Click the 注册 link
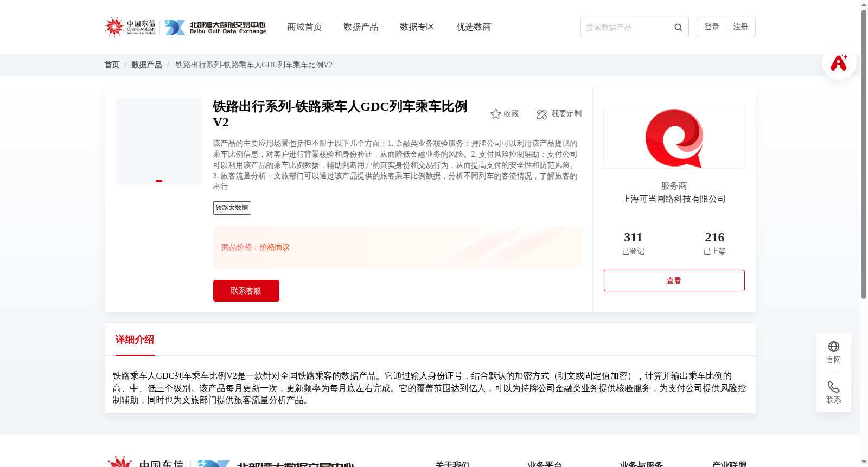868x467 pixels. [x=741, y=27]
